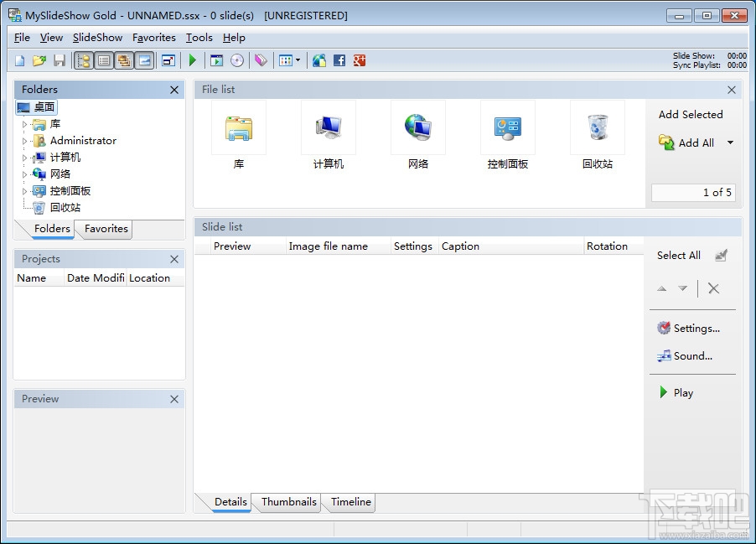Share on Google Plus via toolbar icon
756x544 pixels.
tap(360, 60)
